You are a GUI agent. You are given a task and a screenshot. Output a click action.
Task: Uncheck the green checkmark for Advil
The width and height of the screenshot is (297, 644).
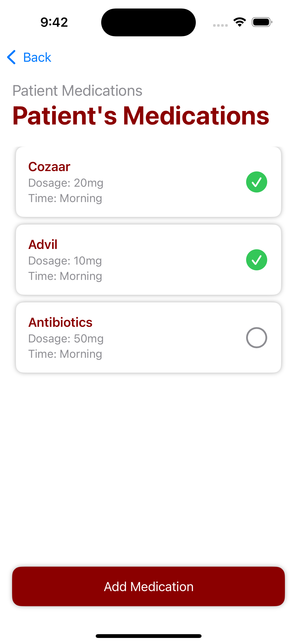(256, 260)
